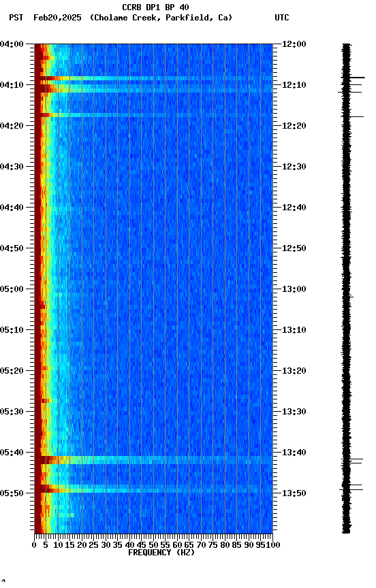Click the 13:40 UTC time label
Screen dimensions: 376x588
point(294,453)
